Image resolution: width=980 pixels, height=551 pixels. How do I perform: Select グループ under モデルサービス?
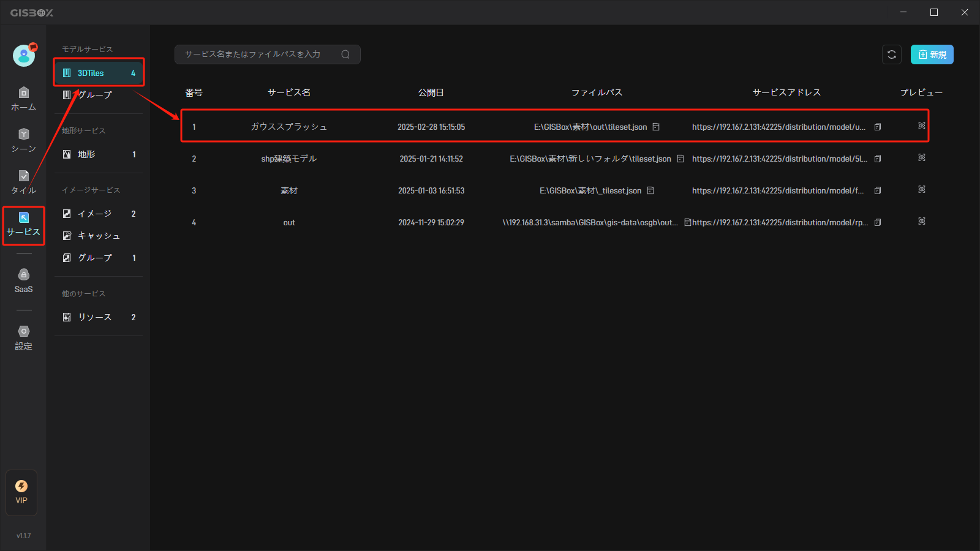coord(99,95)
